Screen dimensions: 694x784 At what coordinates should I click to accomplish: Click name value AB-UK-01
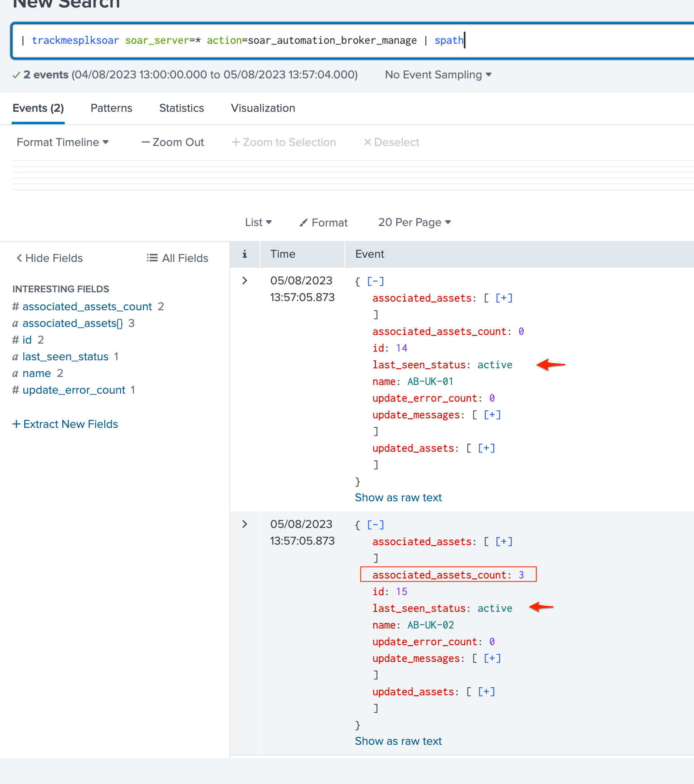coord(430,382)
